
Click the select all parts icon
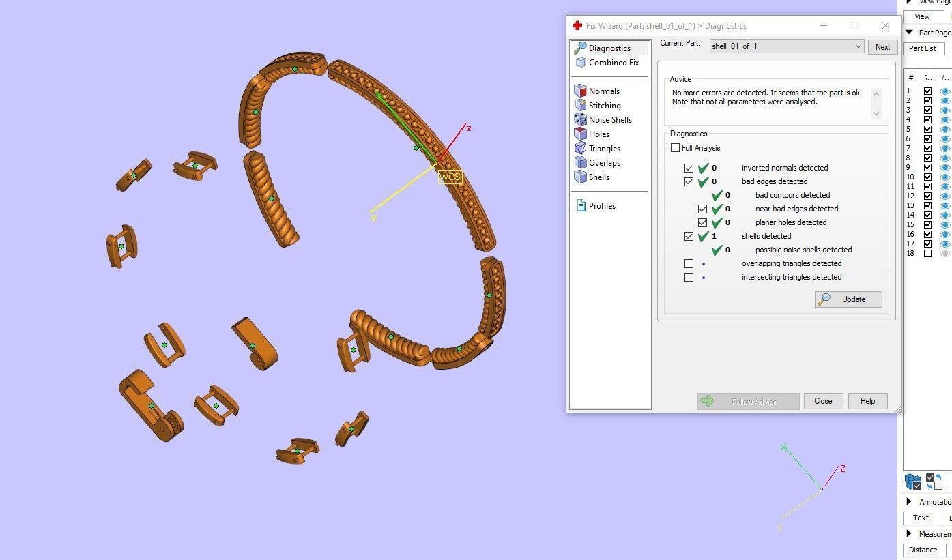913,482
